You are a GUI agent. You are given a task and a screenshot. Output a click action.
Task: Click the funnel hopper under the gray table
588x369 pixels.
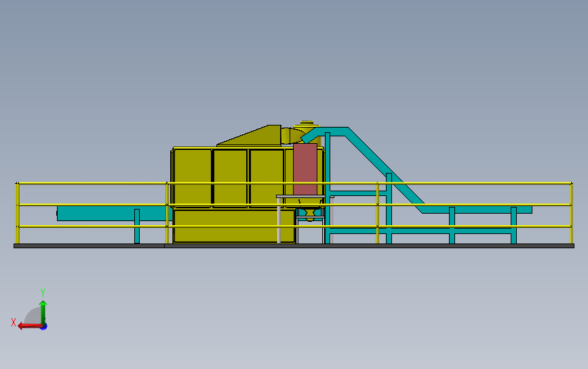pos(310,212)
